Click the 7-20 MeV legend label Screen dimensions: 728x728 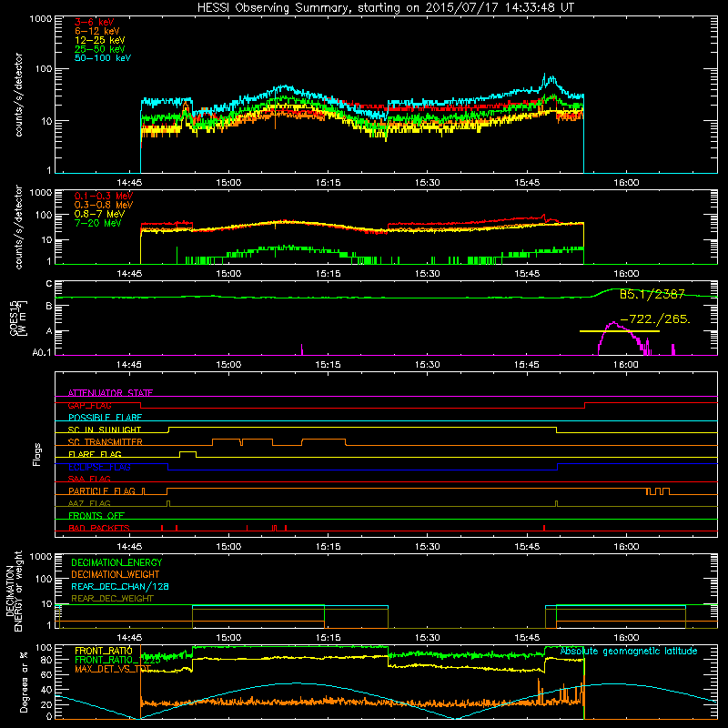[x=97, y=223]
